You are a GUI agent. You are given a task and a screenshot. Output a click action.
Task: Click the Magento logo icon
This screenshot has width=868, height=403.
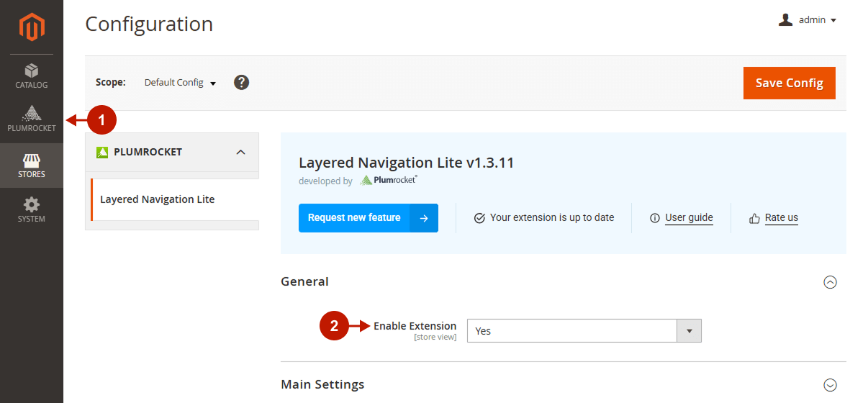pos(32,27)
